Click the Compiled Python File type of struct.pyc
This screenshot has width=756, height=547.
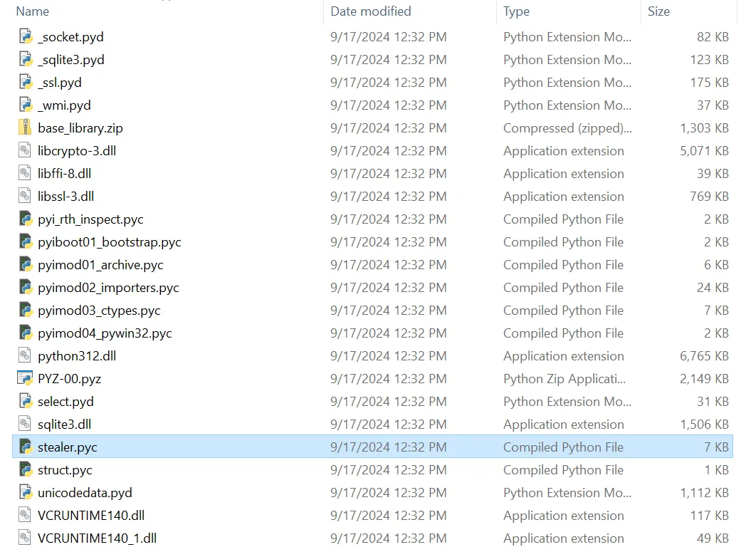click(563, 470)
